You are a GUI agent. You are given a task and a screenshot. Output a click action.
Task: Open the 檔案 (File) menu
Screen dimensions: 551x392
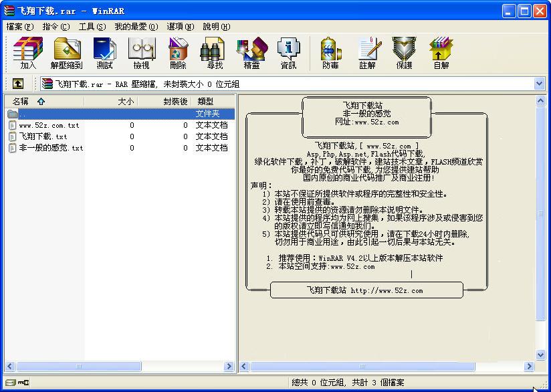tap(19, 27)
